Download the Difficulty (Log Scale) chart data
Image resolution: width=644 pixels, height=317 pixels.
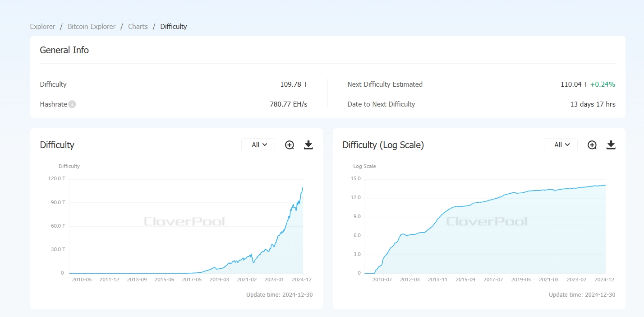pyautogui.click(x=611, y=145)
